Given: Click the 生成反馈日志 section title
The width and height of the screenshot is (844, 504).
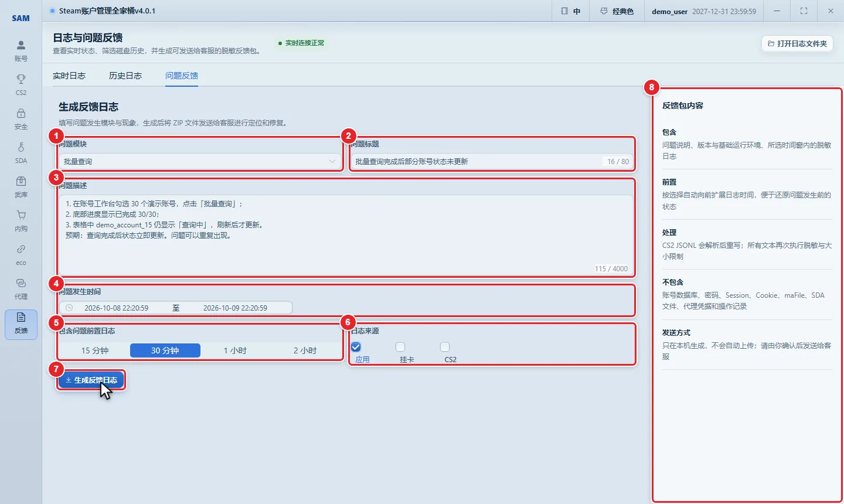Looking at the screenshot, I should pyautogui.click(x=89, y=107).
